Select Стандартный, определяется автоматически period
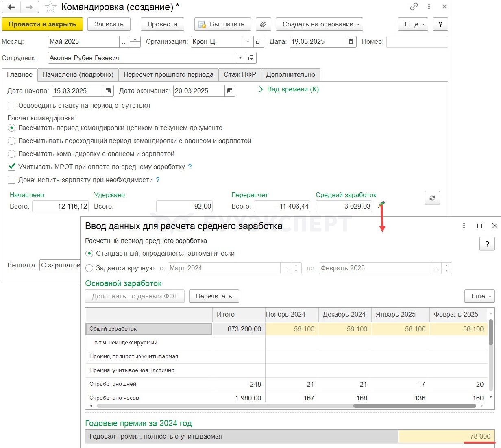Image resolution: width=501 pixels, height=448 pixels. tap(89, 254)
